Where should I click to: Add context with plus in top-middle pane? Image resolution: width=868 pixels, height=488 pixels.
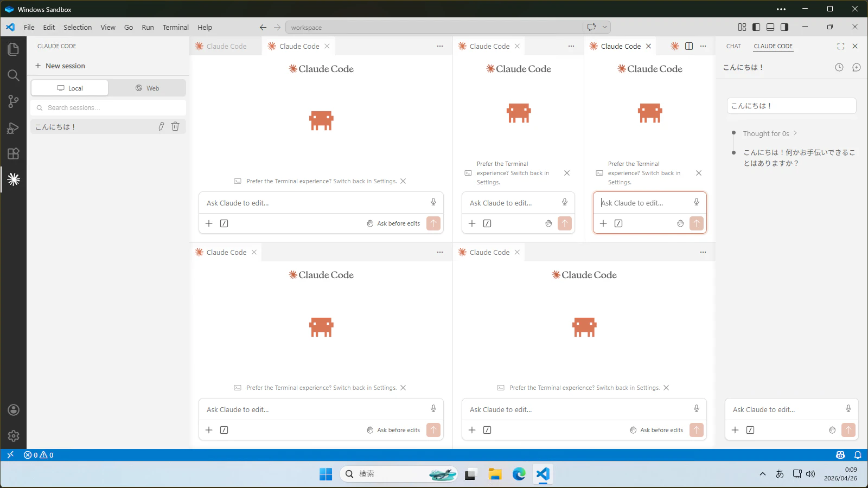472,223
